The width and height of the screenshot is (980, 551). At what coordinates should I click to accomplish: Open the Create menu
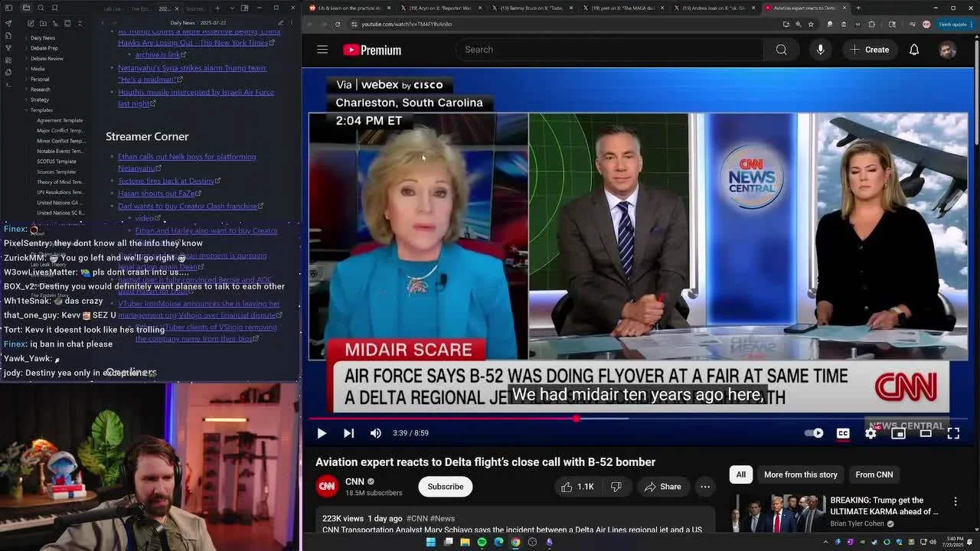coord(869,50)
